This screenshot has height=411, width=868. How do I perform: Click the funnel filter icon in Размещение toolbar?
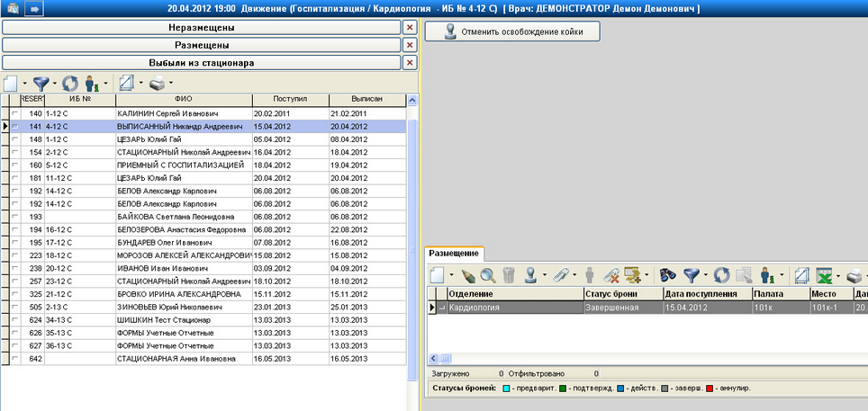(x=692, y=273)
